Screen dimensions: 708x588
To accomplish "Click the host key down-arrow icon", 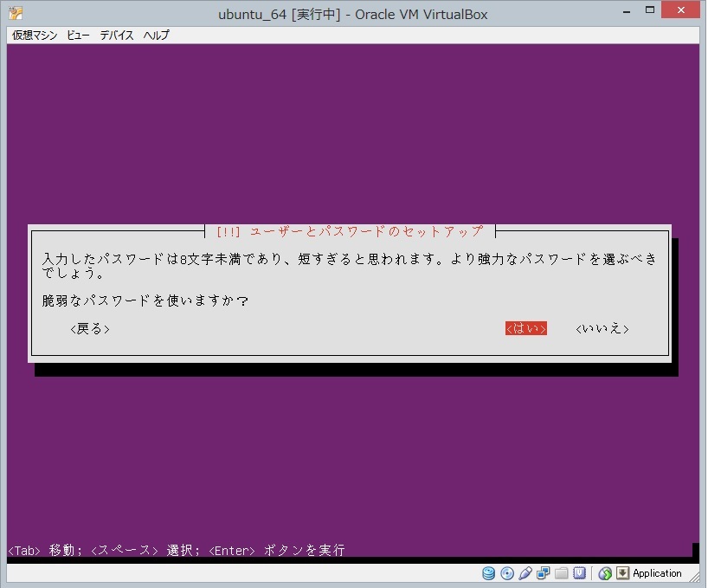I will coord(622,573).
